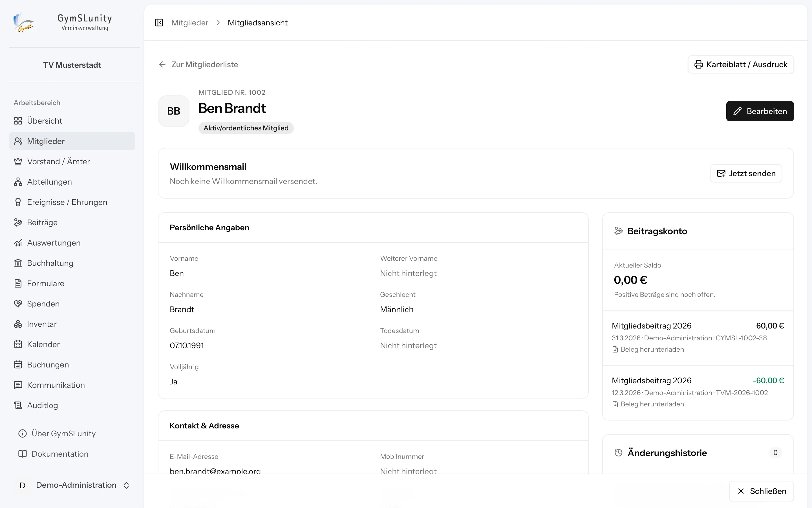This screenshot has height=508, width=812.
Task: Open Übersicht in the sidebar
Action: click(72, 121)
